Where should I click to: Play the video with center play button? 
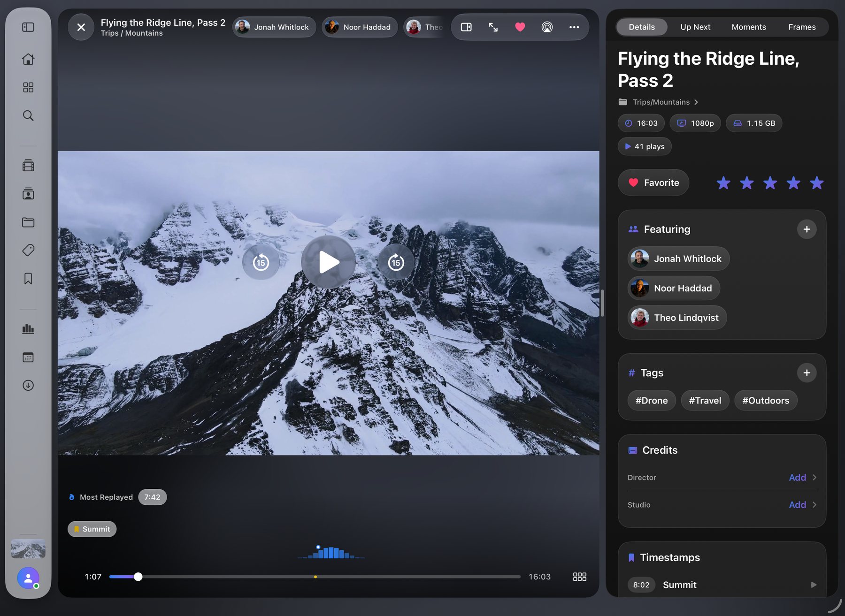(328, 262)
